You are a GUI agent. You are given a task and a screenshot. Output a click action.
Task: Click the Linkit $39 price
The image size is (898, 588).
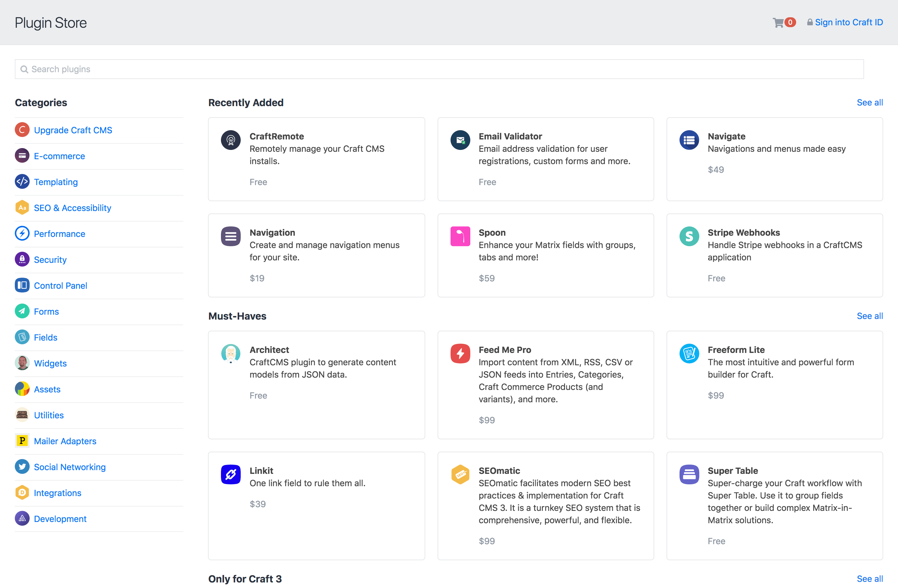click(258, 504)
